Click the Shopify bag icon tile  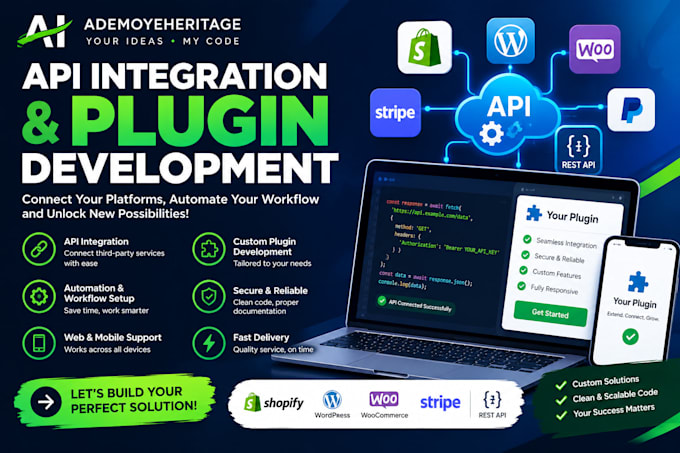425,47
